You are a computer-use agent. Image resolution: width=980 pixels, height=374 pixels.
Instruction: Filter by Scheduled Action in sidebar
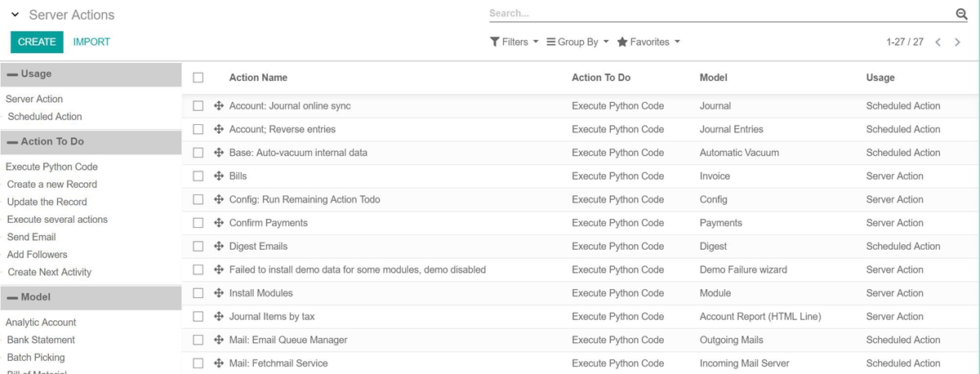(x=45, y=117)
